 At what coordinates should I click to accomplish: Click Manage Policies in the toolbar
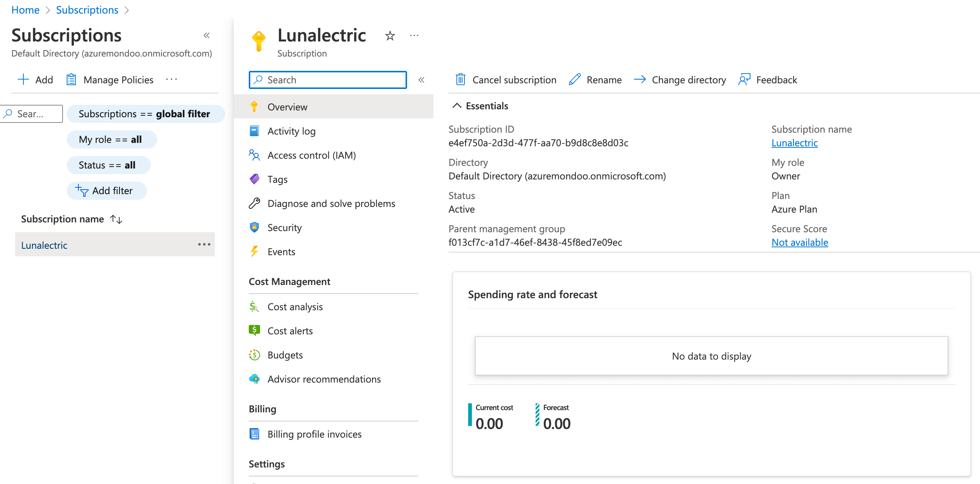tap(110, 80)
